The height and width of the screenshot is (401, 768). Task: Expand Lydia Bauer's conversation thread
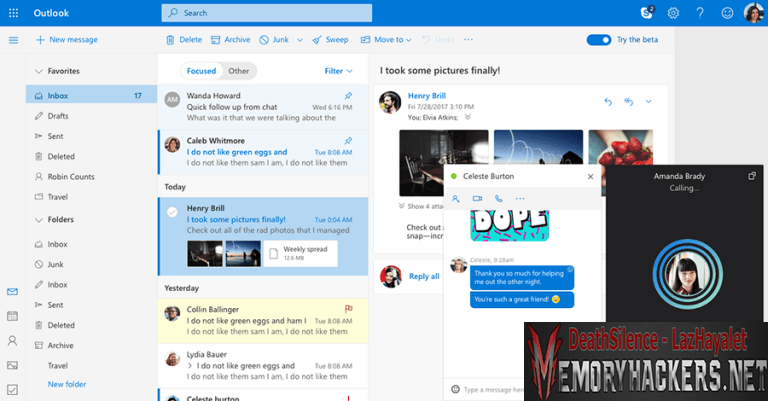[190, 366]
